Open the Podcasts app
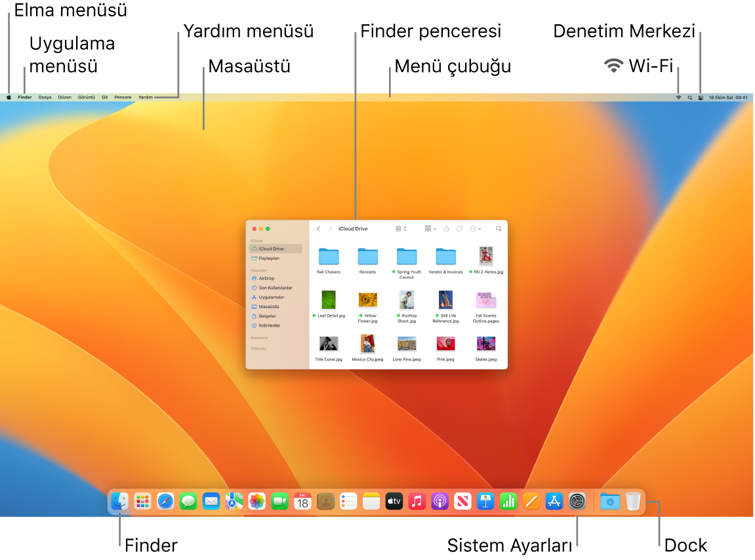Image resolution: width=755 pixels, height=560 pixels. click(439, 502)
